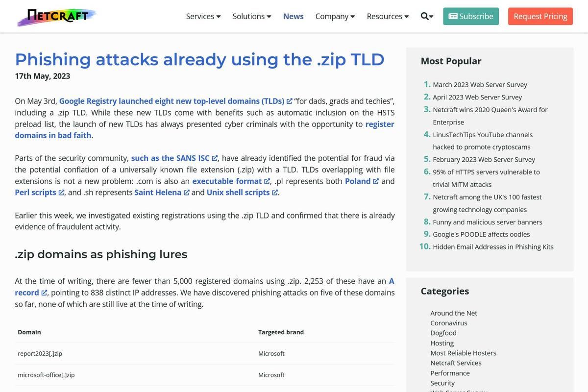Screen dimensions: 588x392
Task: Open the article title link
Action: pos(199,59)
